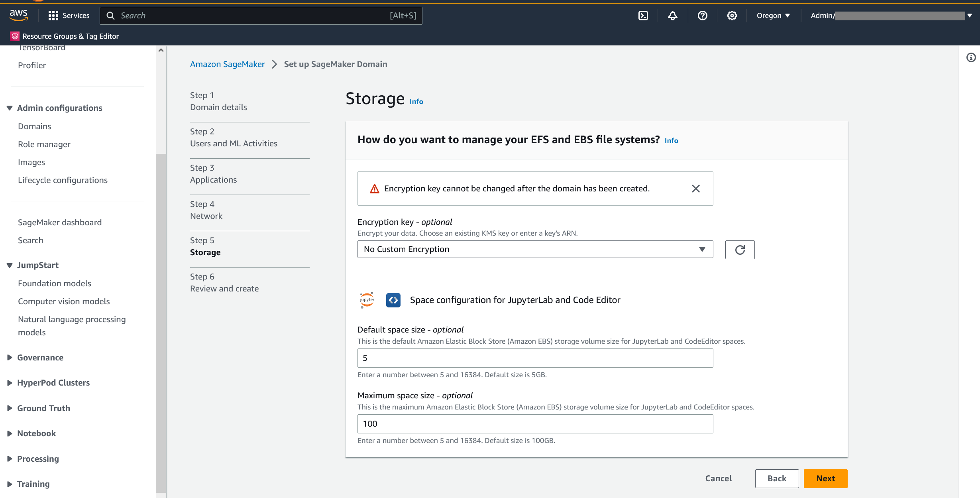This screenshot has height=498, width=980.
Task: Open Domains in Admin configurations
Action: (x=34, y=126)
